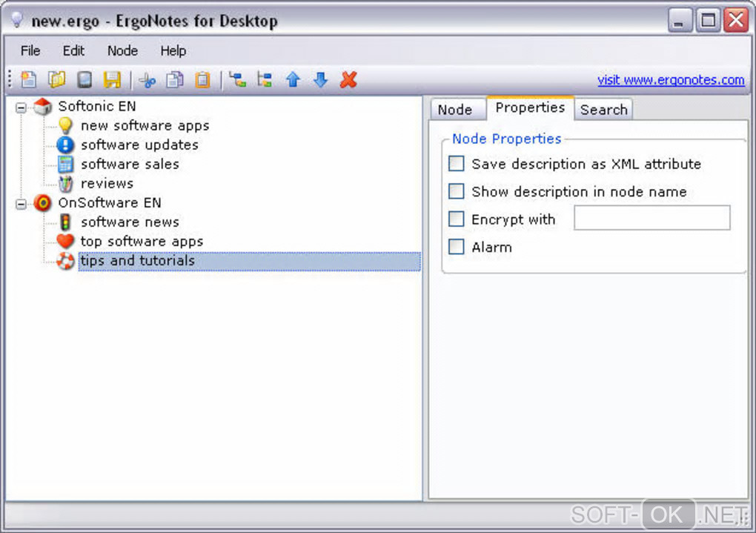Screen dimensions: 756x533
Task: Select the reviews node
Action: pos(107,183)
